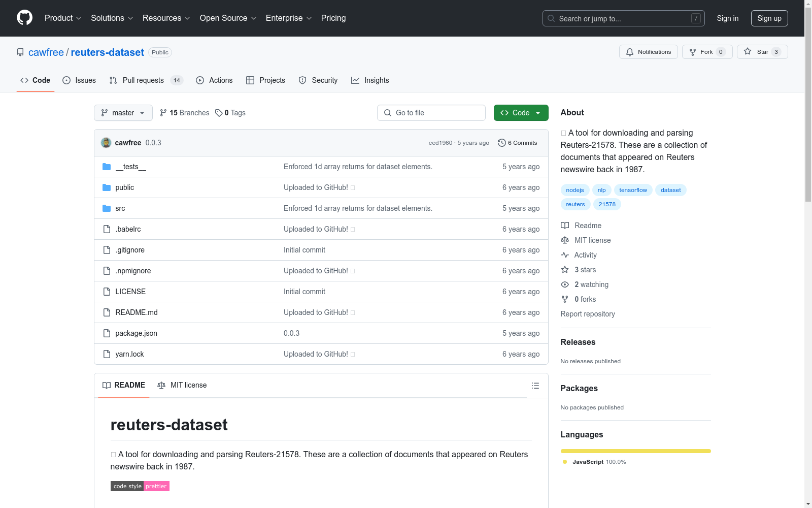Click the README outline list icon
Viewport: 812px width, 508px height.
(x=535, y=386)
